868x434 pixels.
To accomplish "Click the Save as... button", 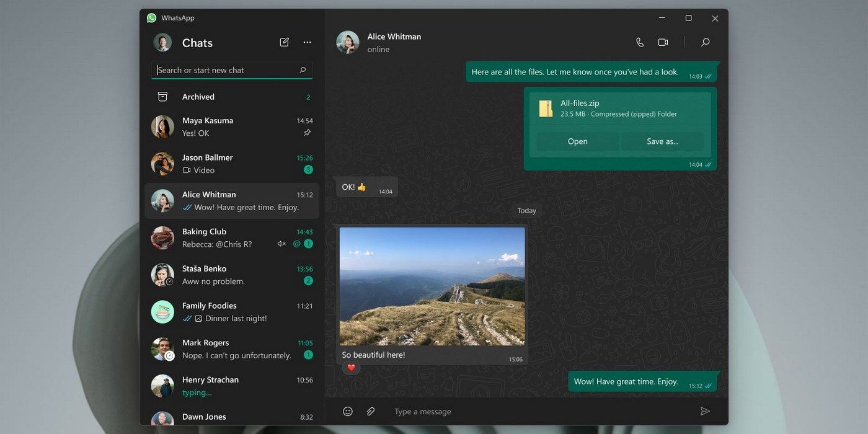I will [662, 141].
